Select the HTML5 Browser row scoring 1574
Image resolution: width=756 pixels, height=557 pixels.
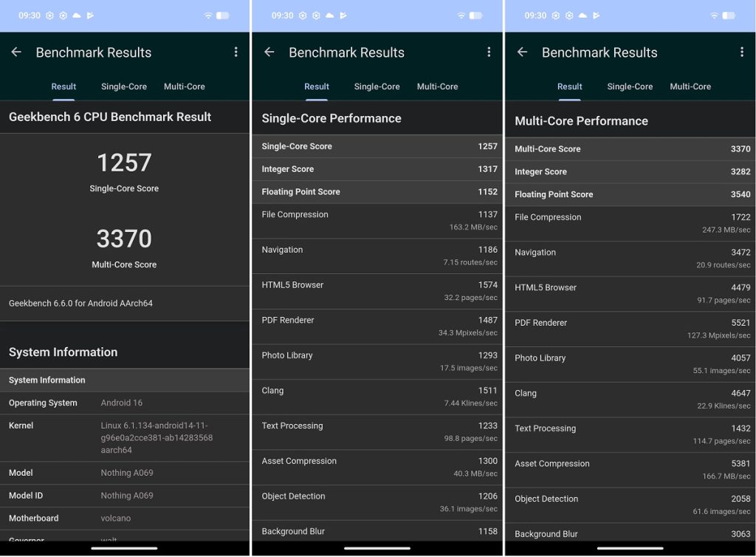tap(378, 291)
